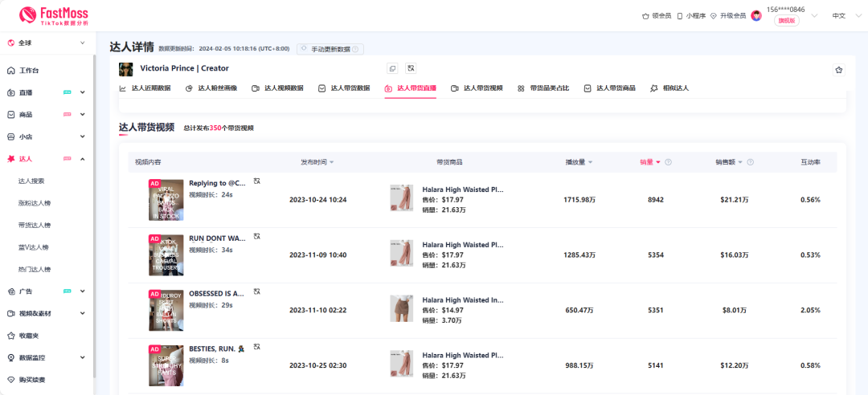868x395 pixels.
Task: Click help icon next to 销量 column
Action: click(x=668, y=162)
